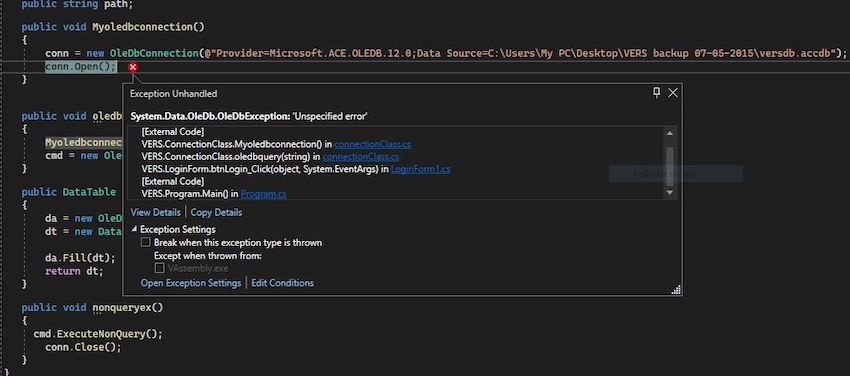Click Edit Conditions link
This screenshot has width=850, height=376.
coord(282,283)
